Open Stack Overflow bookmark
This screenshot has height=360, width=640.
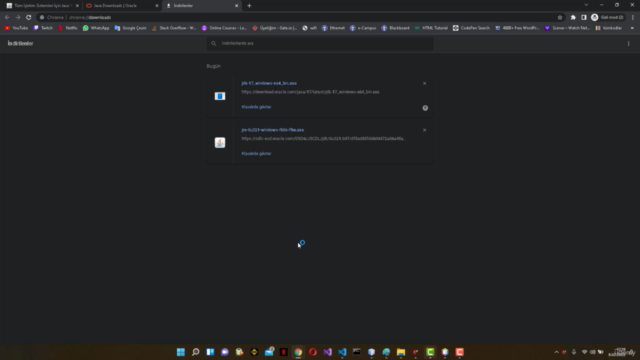174,28
